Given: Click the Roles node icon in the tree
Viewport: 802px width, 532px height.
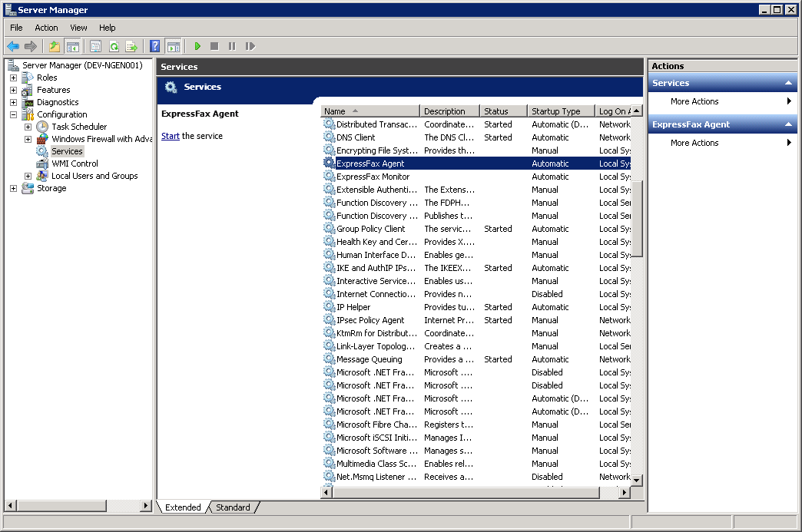Looking at the screenshot, I should (28, 78).
